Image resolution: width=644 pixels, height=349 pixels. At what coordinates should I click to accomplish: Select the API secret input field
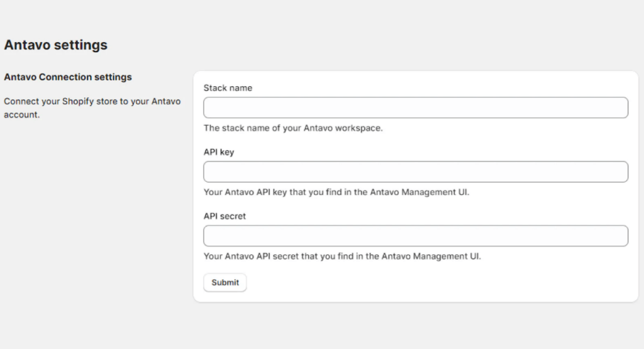416,236
